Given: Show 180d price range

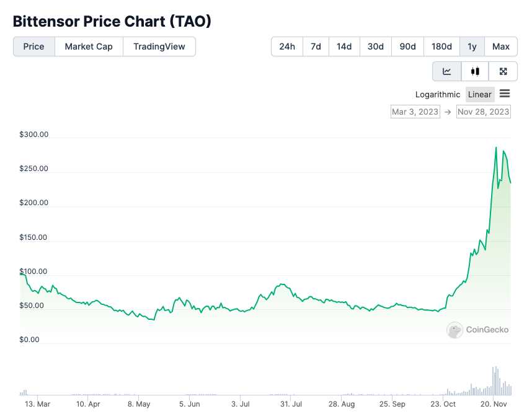Looking at the screenshot, I should tap(441, 46).
